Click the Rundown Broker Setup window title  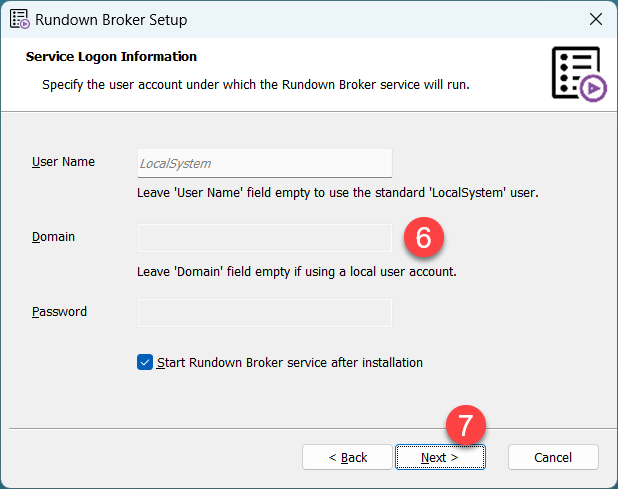[111, 19]
